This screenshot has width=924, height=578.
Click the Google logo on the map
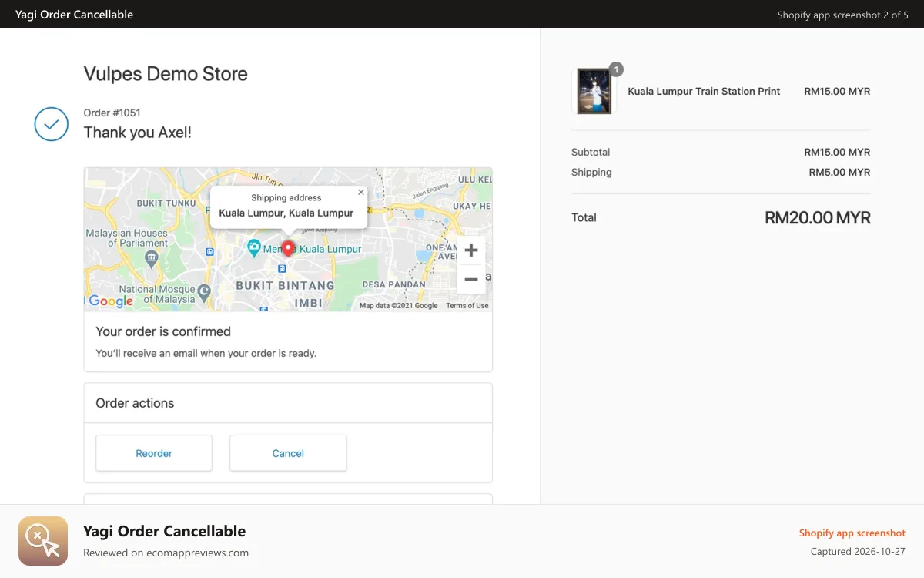pyautogui.click(x=111, y=301)
